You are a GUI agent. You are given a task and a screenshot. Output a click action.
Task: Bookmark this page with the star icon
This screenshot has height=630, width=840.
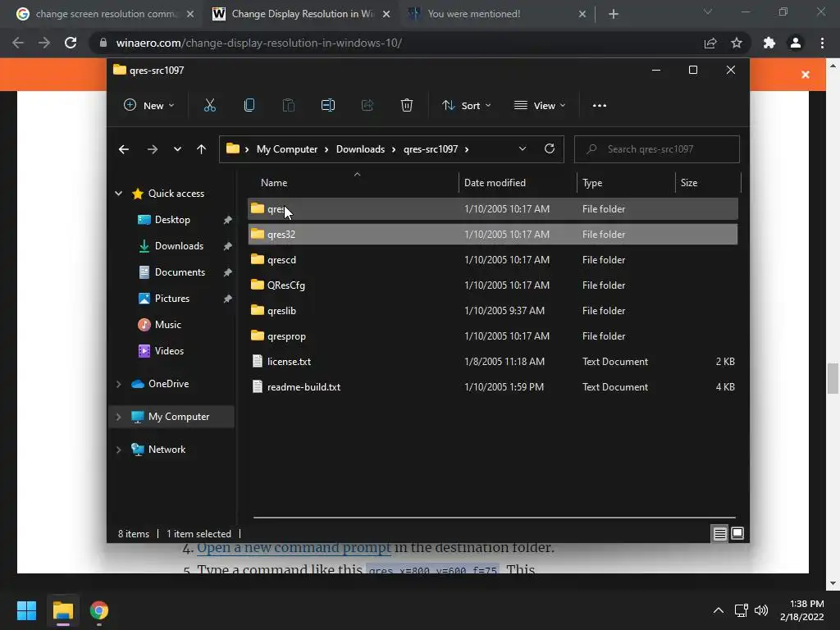[737, 43]
